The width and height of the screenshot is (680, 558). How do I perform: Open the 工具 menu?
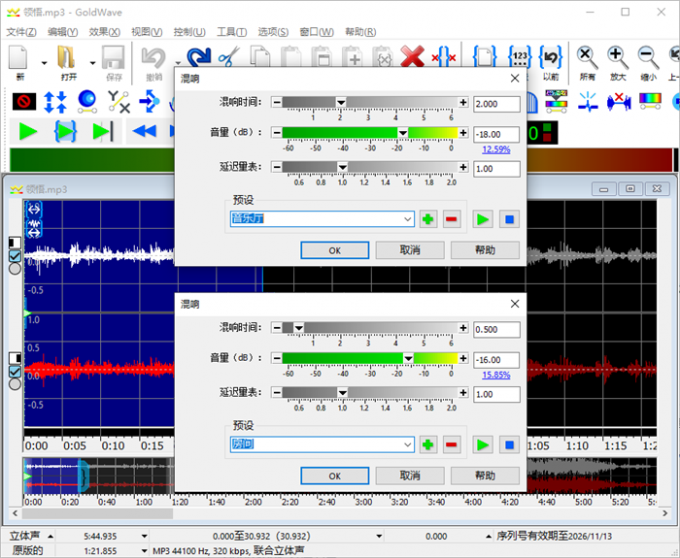click(x=232, y=32)
